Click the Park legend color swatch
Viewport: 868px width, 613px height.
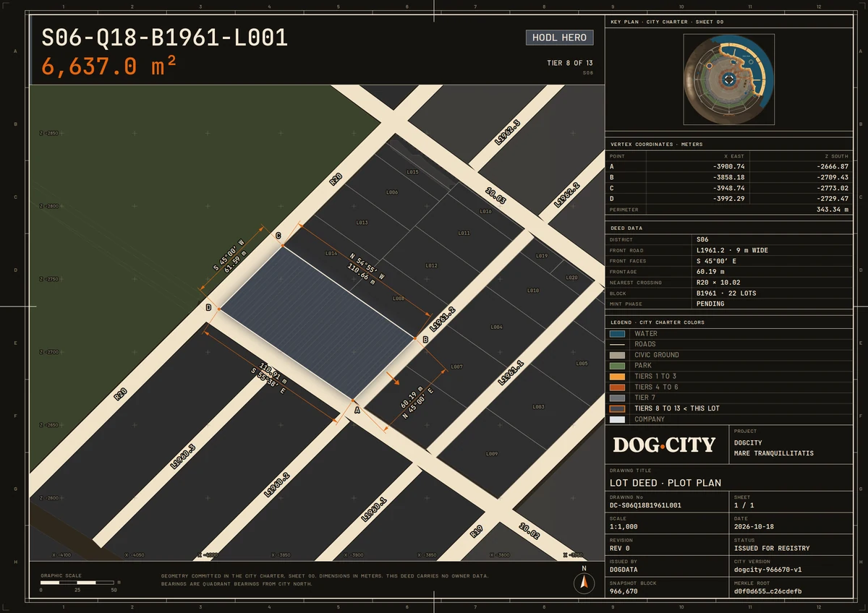coord(617,366)
